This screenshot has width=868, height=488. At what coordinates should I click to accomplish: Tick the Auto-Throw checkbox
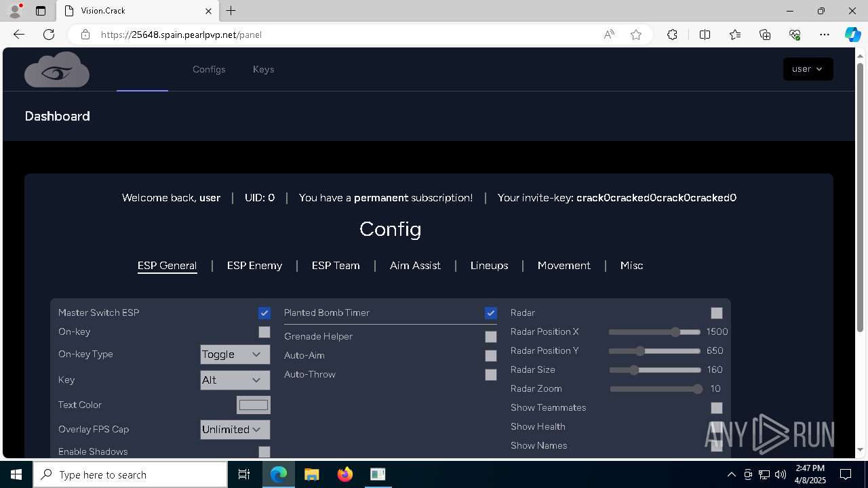[x=491, y=375]
